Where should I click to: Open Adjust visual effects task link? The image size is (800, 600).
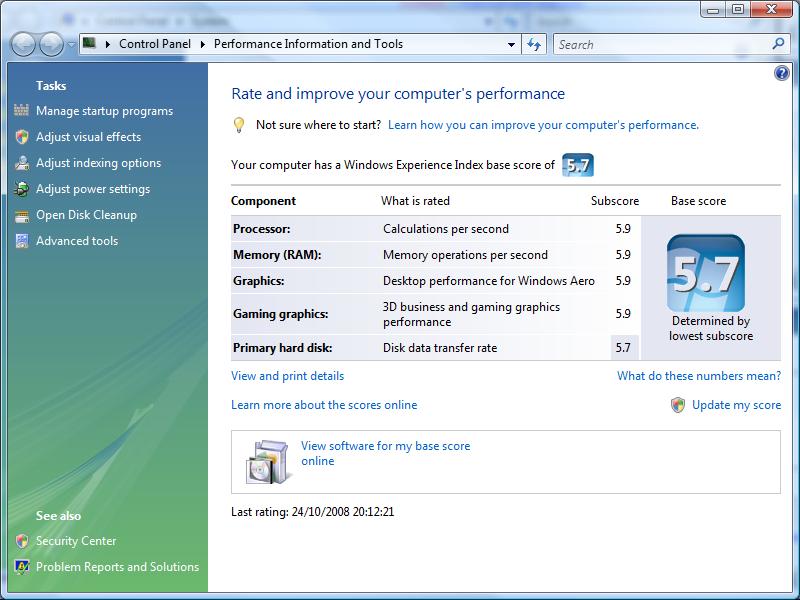pos(88,137)
